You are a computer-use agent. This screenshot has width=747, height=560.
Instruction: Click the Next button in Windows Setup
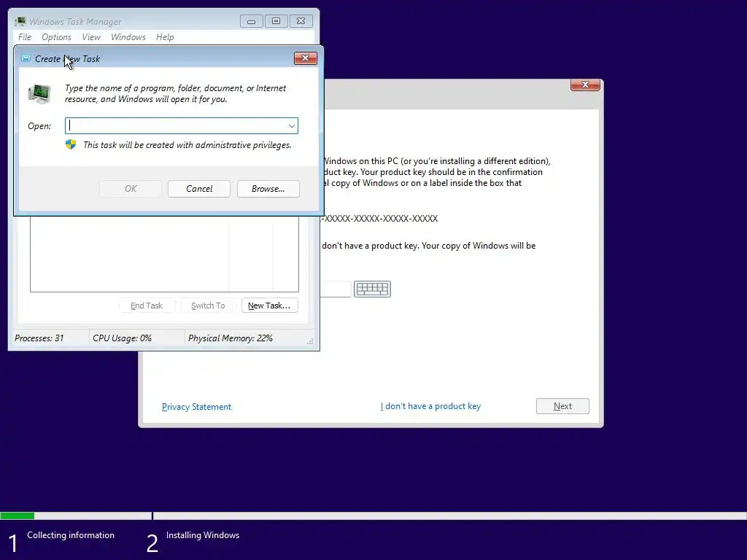point(562,406)
